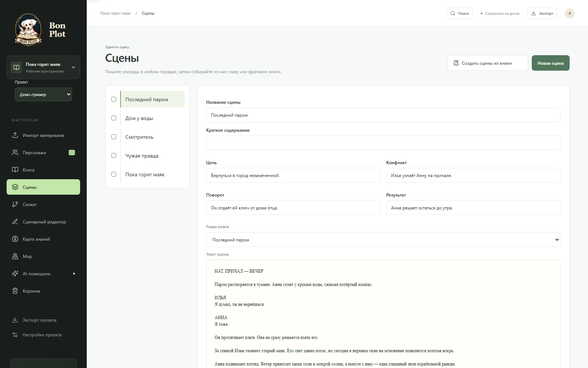Viewport: 588px width, 368px height.
Task: Click the Сцены layers icon
Action: click(15, 187)
